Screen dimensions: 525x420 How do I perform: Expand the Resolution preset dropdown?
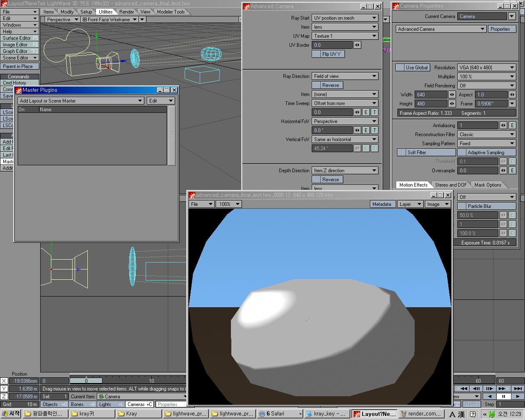486,68
